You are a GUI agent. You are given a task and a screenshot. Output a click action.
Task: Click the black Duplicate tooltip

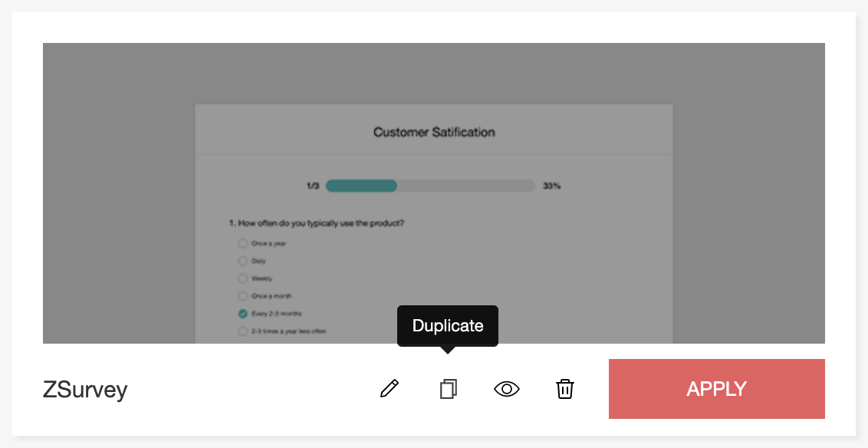point(448,325)
